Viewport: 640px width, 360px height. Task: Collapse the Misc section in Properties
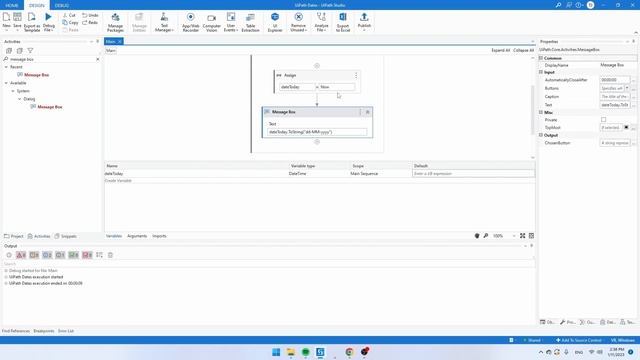point(541,112)
